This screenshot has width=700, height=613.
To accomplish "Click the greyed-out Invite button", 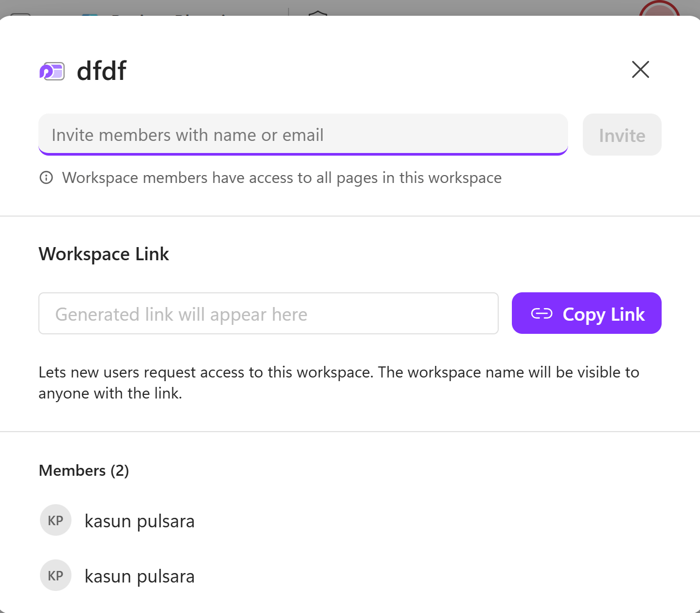I will coord(622,135).
